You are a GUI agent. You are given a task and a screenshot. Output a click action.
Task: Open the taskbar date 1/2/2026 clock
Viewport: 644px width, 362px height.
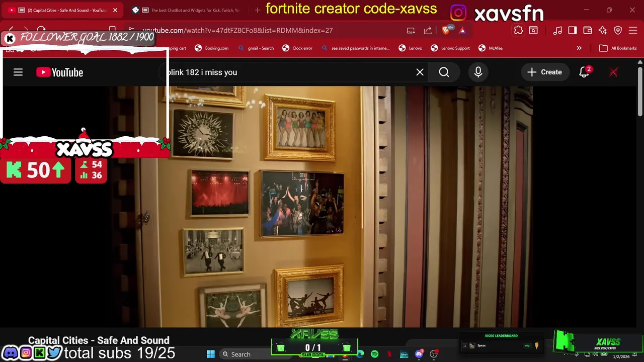pos(621,356)
